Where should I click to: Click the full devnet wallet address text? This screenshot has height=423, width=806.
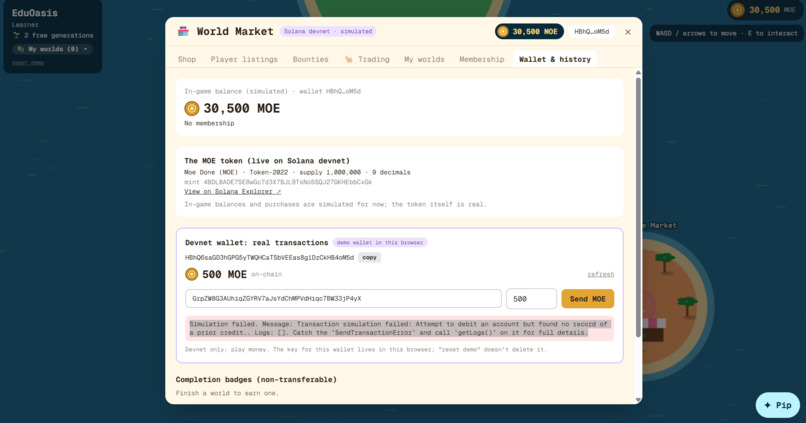coord(269,258)
